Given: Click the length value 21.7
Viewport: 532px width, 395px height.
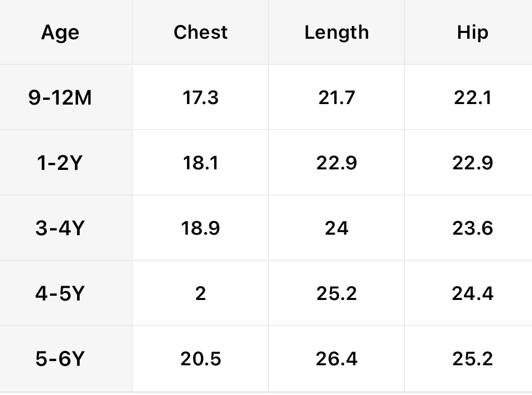Looking at the screenshot, I should click(336, 98).
